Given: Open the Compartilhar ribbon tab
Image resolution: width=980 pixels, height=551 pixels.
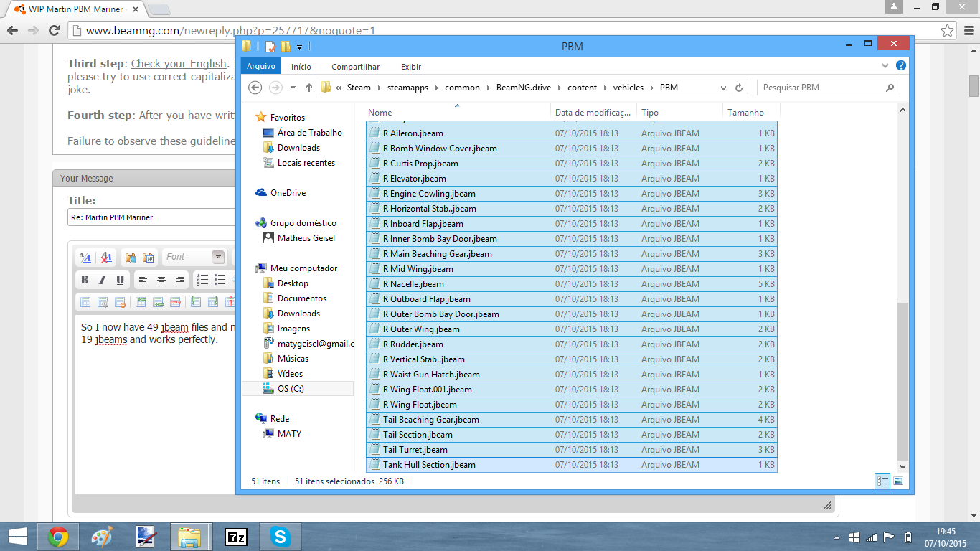Looking at the screenshot, I should tap(355, 67).
